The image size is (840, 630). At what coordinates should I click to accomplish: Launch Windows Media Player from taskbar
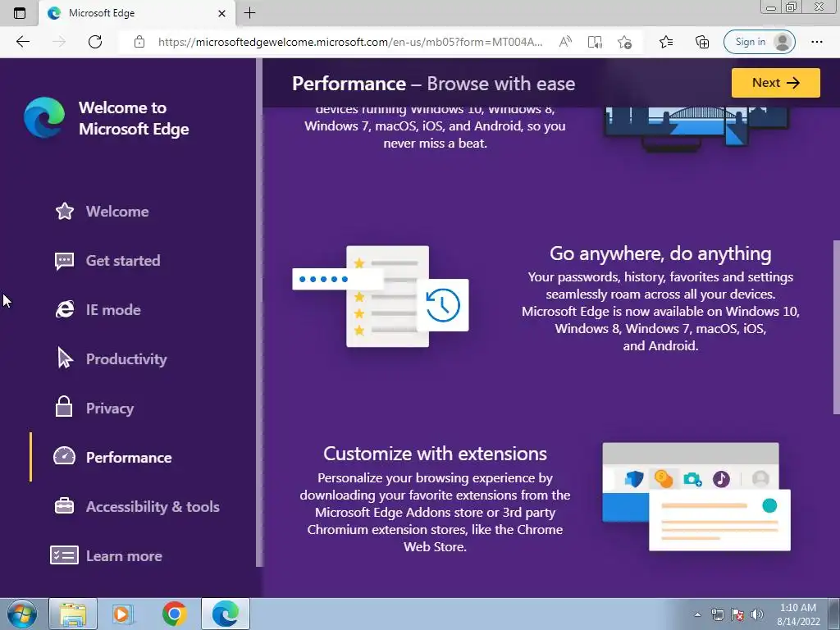[123, 614]
